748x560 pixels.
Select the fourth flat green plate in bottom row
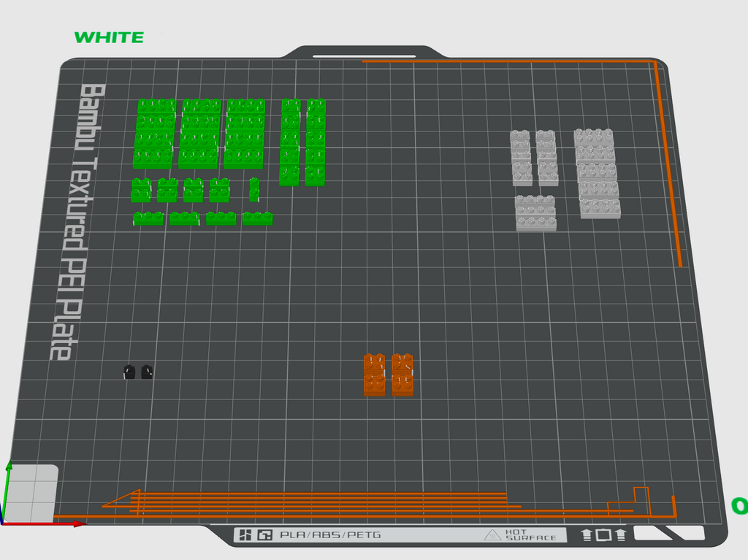(x=258, y=218)
